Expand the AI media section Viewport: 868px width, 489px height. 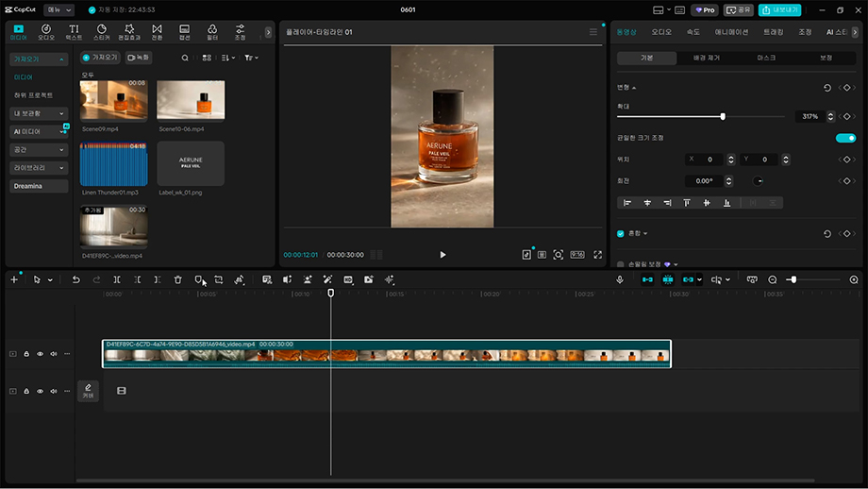[39, 131]
